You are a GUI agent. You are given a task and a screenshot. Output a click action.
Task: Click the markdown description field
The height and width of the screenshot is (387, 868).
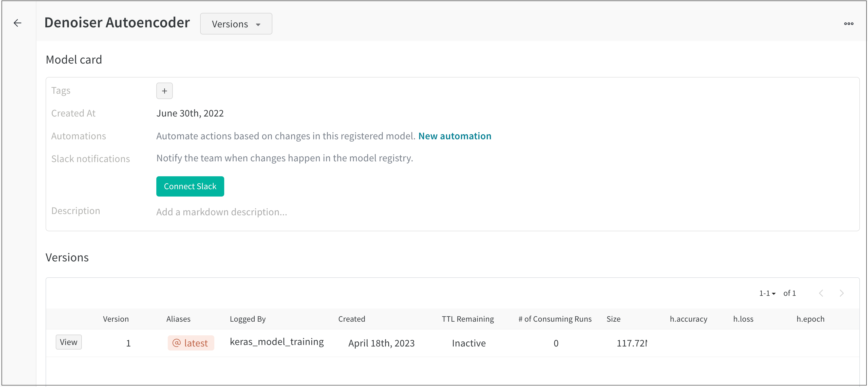click(221, 212)
